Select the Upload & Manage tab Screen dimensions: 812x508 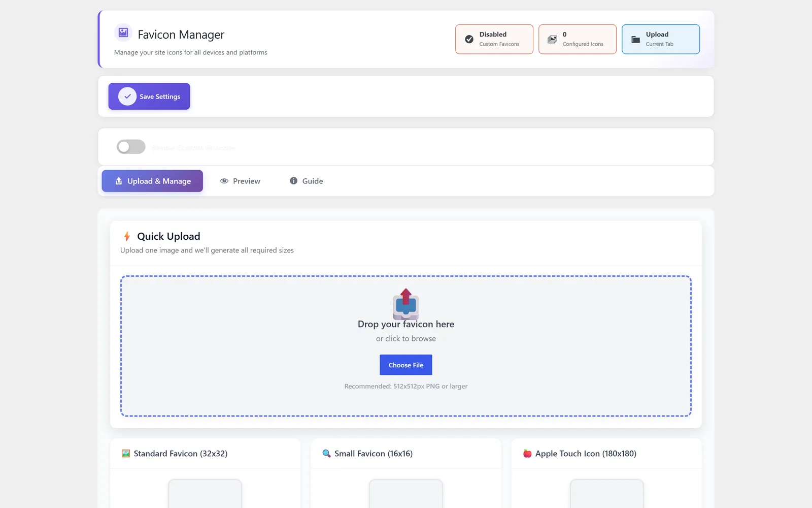coord(152,181)
